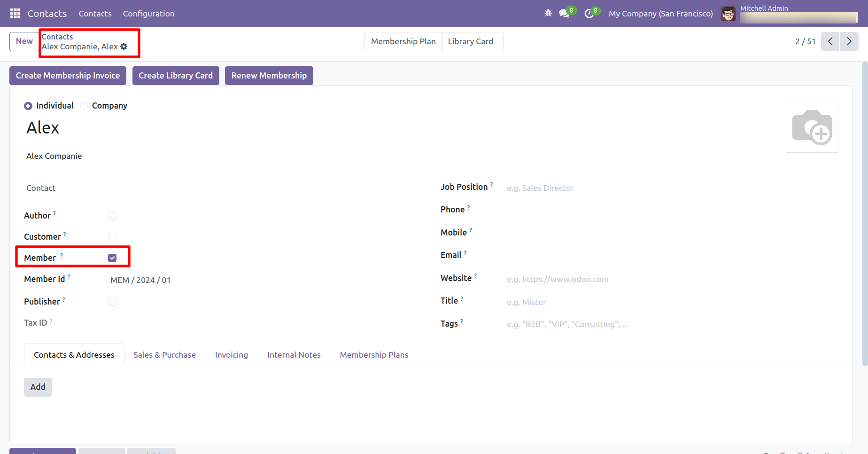
Task: Uncheck the Member checkbox
Action: pos(112,258)
